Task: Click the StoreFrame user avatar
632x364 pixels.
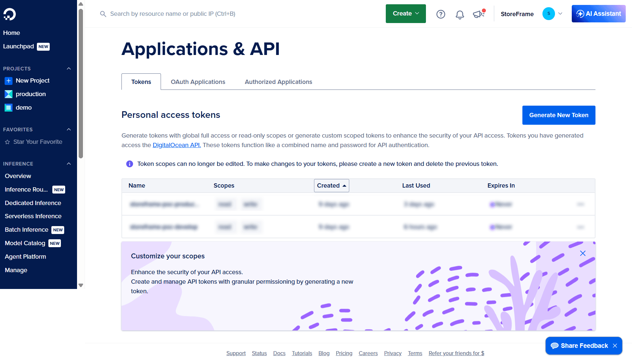Action: (548, 14)
